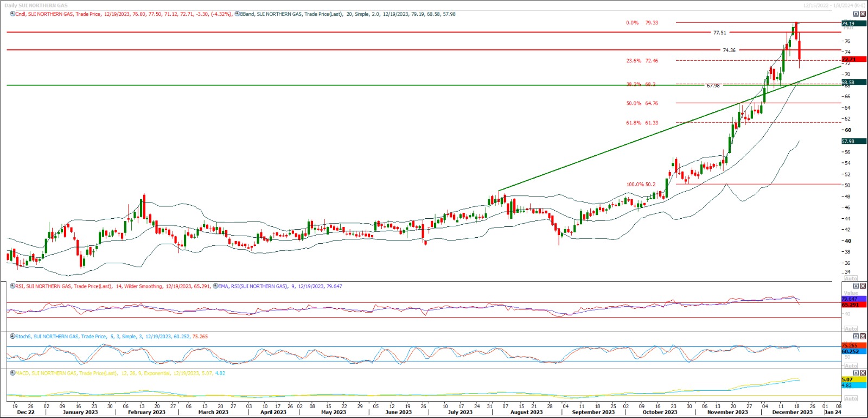Maximize the Stochastic indicator pane

[856, 337]
